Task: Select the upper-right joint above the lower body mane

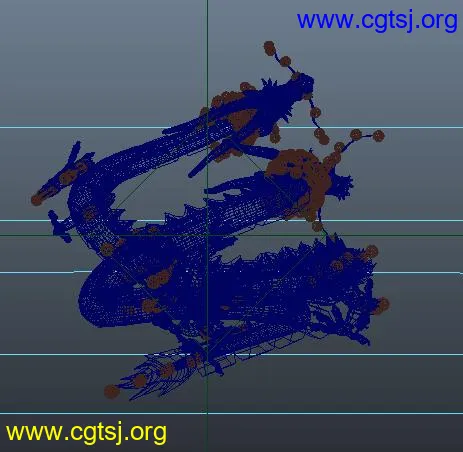Action: [371, 252]
